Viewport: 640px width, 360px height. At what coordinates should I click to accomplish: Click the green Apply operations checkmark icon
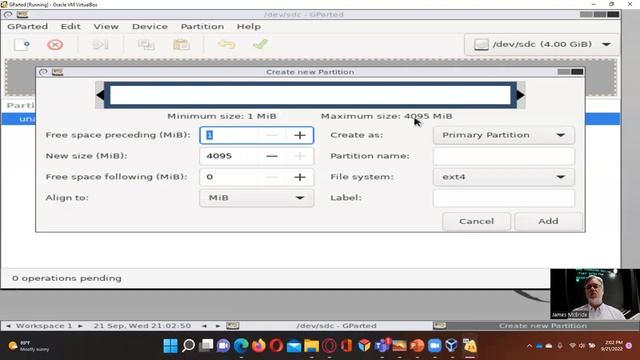260,44
